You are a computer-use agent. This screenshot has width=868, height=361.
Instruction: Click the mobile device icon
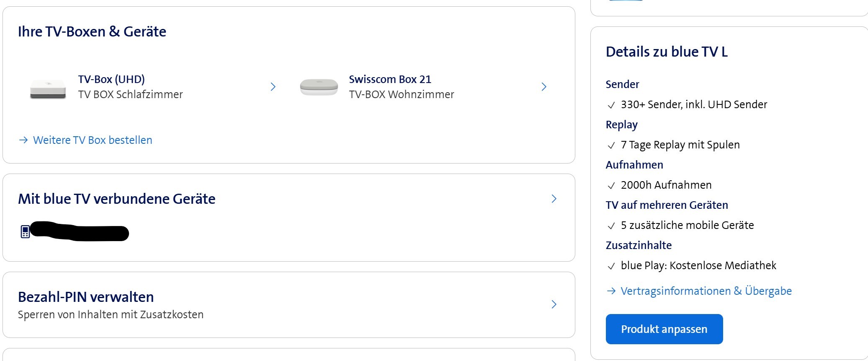coord(25,231)
